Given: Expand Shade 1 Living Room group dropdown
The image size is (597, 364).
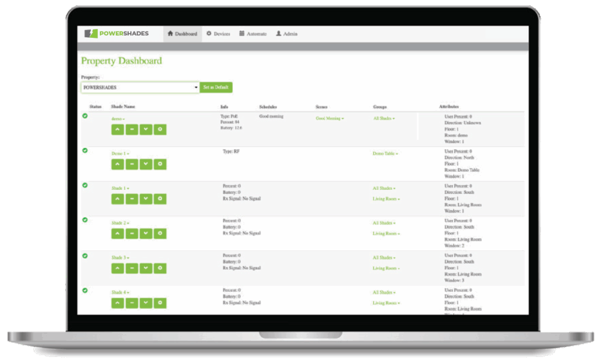Looking at the screenshot, I should click(386, 199).
